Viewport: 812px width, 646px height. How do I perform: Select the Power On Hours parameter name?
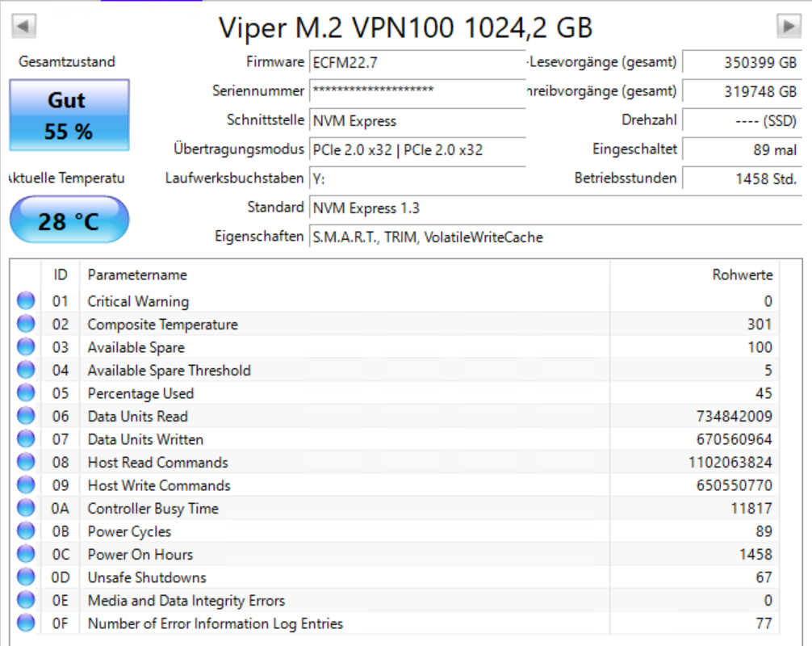point(140,554)
